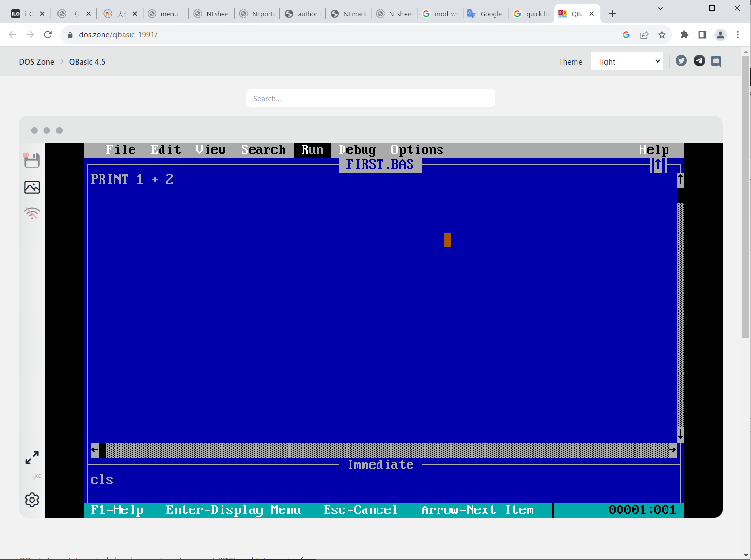This screenshot has height=560, width=751.
Task: Select the highlighted Run menu
Action: [x=312, y=150]
